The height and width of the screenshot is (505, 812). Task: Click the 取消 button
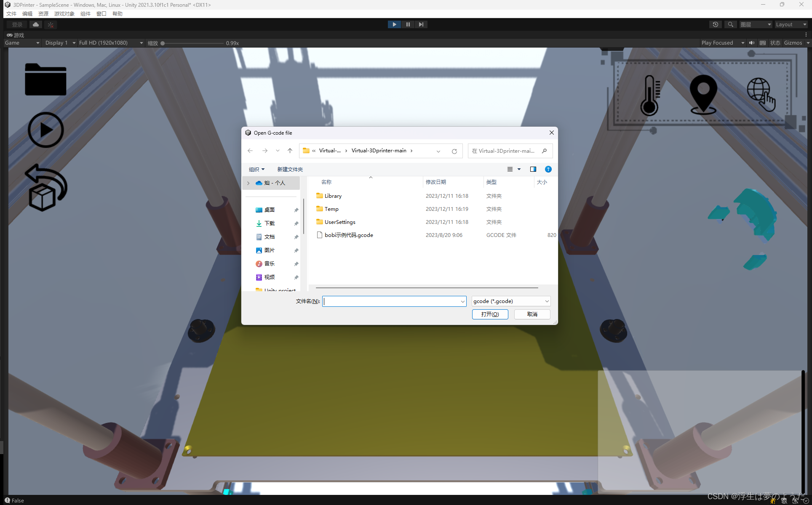(532, 314)
